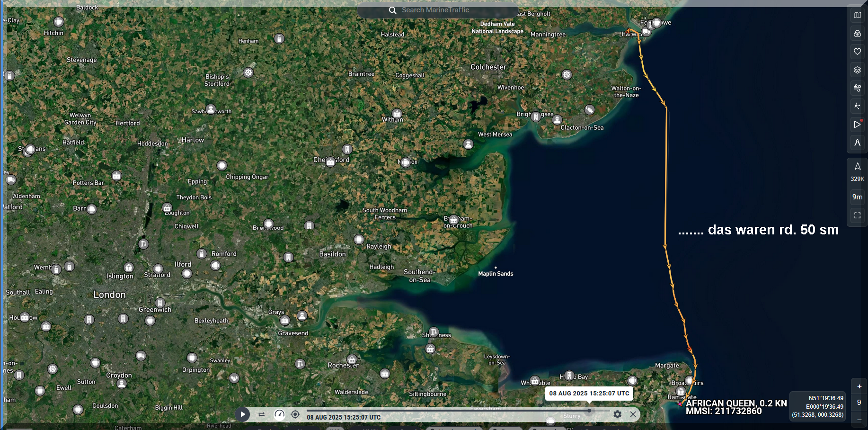868x430 pixels.
Task: Select the distance measuring compass tool
Action: click(857, 143)
